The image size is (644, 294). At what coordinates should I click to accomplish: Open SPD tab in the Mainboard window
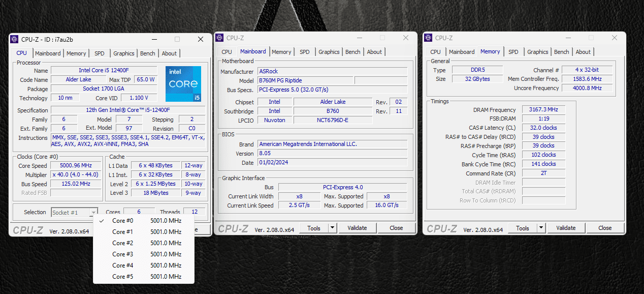305,52
